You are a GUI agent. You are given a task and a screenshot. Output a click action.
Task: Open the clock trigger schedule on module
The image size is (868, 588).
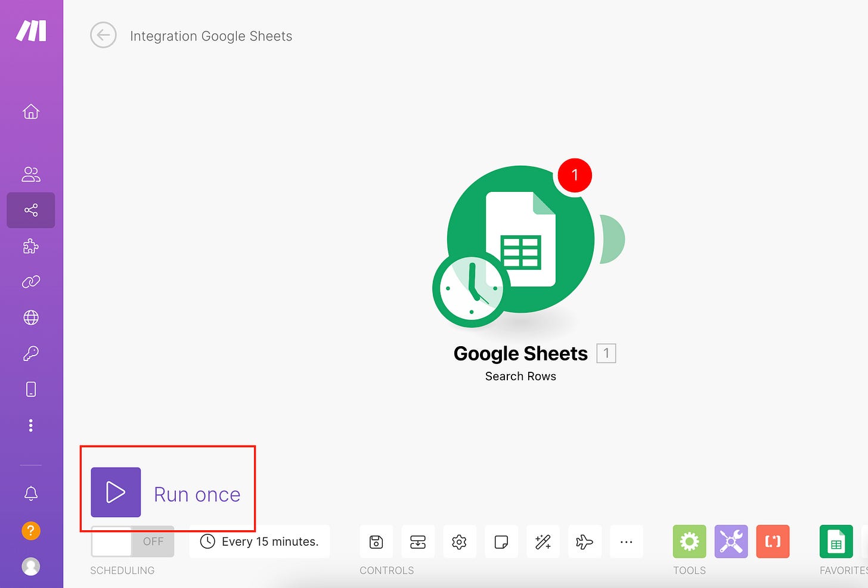pos(471,288)
